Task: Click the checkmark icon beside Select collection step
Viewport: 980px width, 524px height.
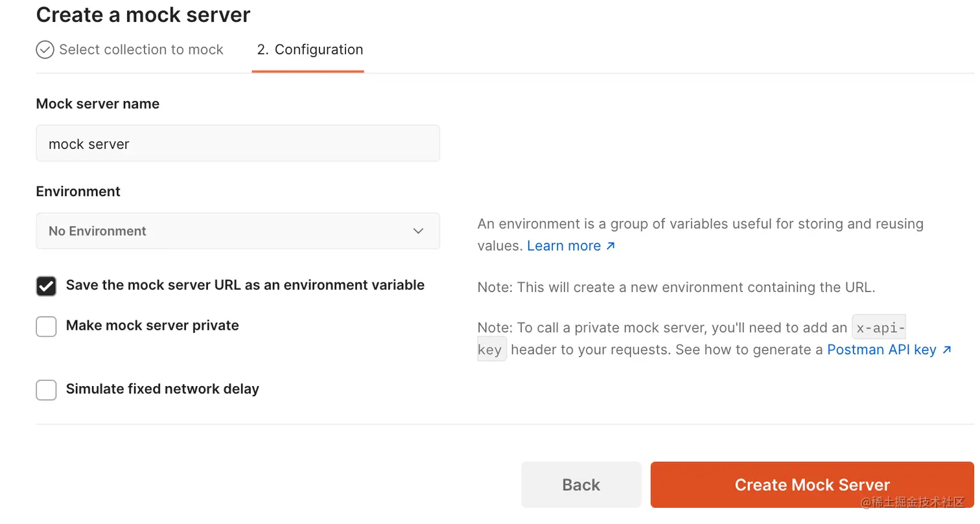Action: coord(45,50)
